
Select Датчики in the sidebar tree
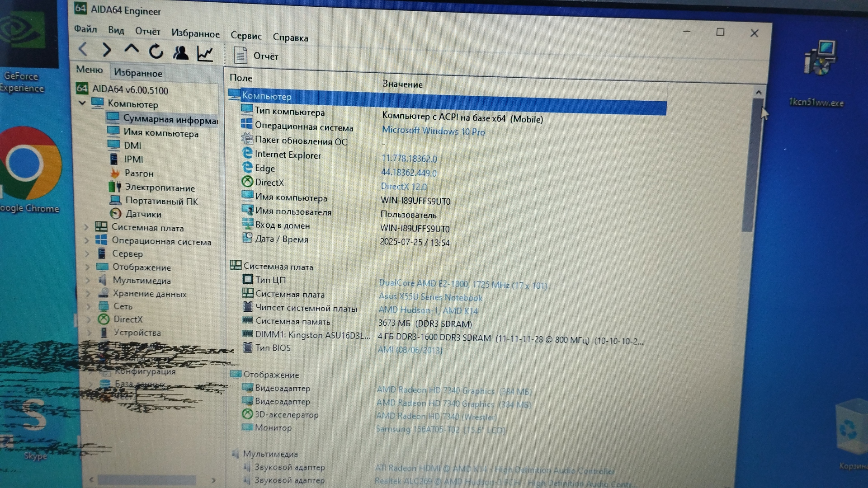pyautogui.click(x=143, y=214)
